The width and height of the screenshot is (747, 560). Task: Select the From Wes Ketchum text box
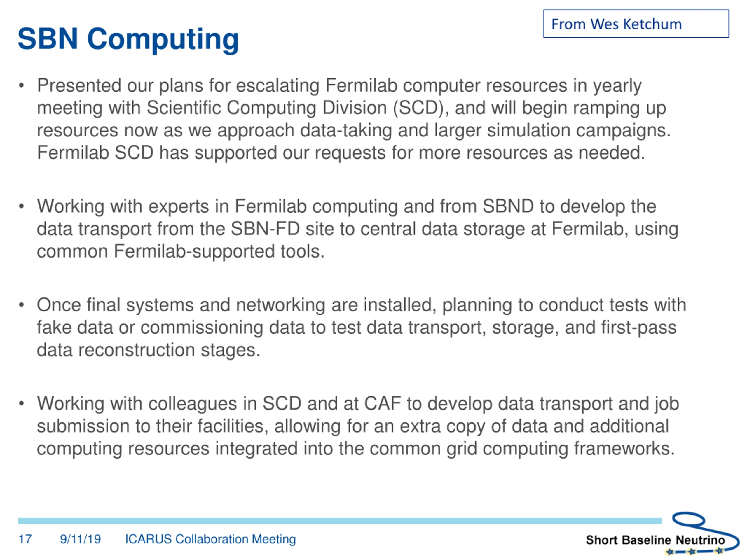pyautogui.click(x=636, y=24)
